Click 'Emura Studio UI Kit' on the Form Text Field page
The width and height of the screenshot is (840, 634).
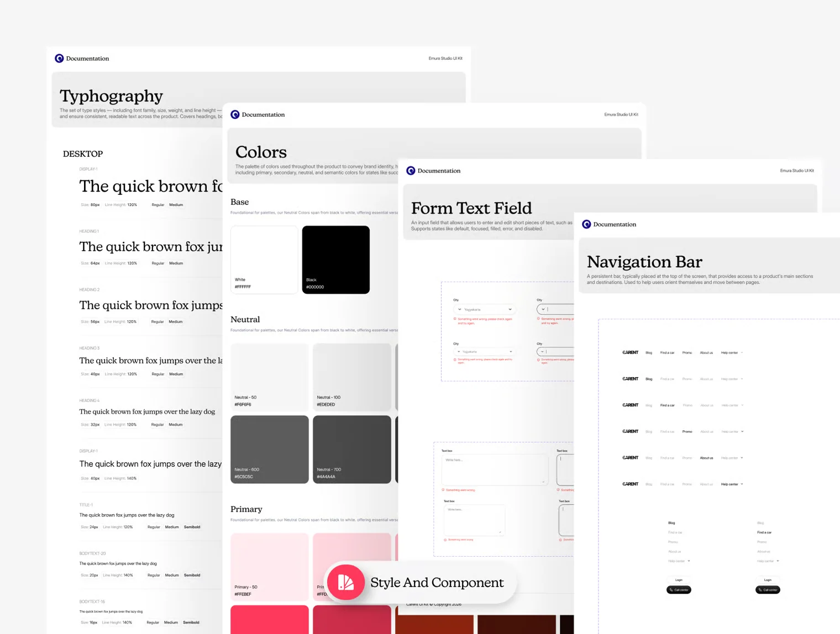797,171
